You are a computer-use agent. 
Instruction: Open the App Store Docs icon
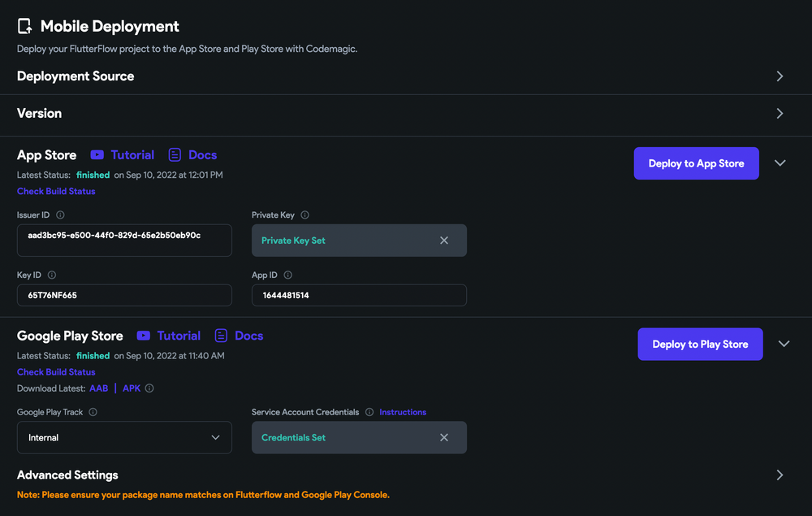click(x=175, y=154)
